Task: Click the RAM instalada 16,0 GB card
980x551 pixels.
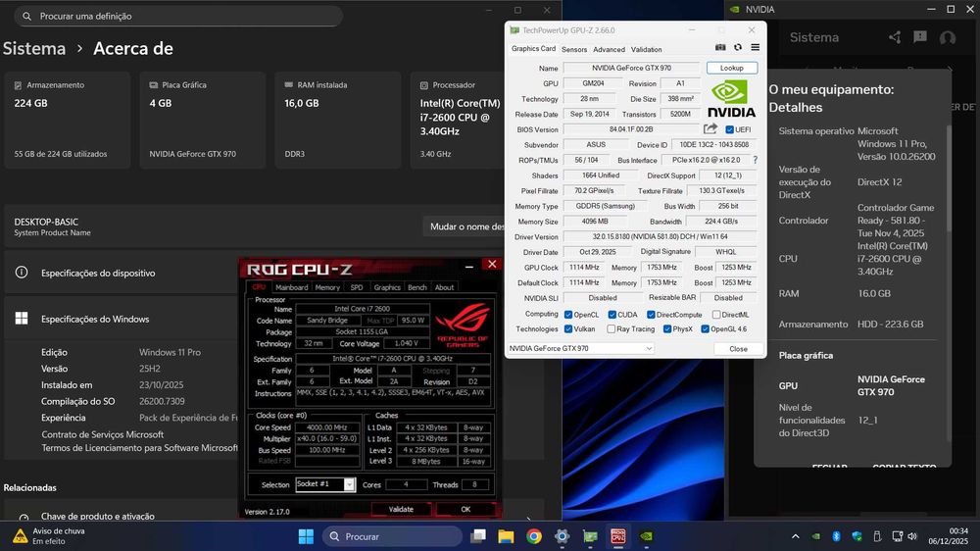Action: point(338,120)
